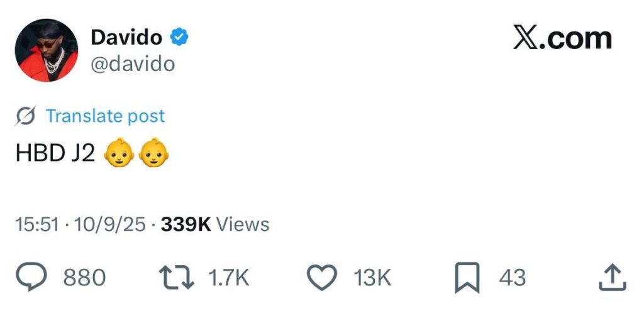Click the 339K Views label

click(x=215, y=224)
